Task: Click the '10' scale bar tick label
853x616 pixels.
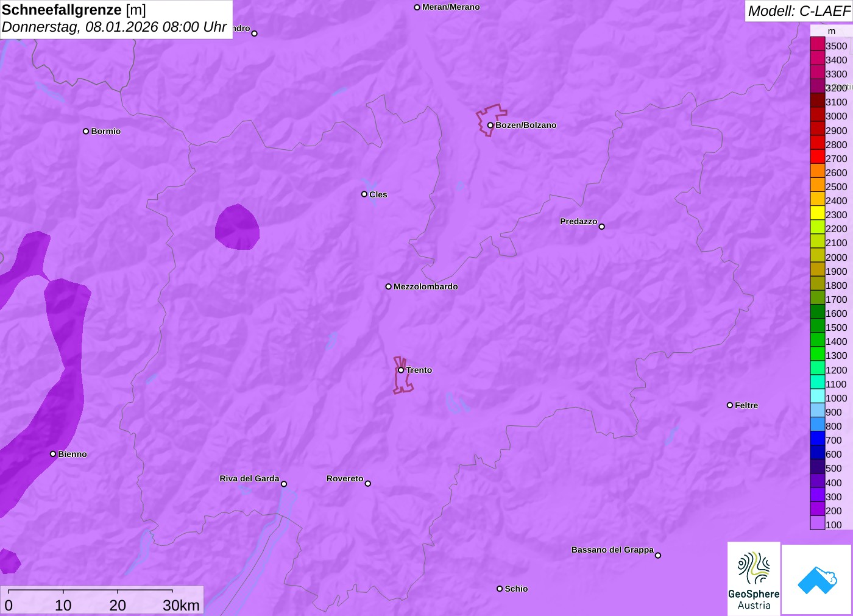Action: (63, 605)
